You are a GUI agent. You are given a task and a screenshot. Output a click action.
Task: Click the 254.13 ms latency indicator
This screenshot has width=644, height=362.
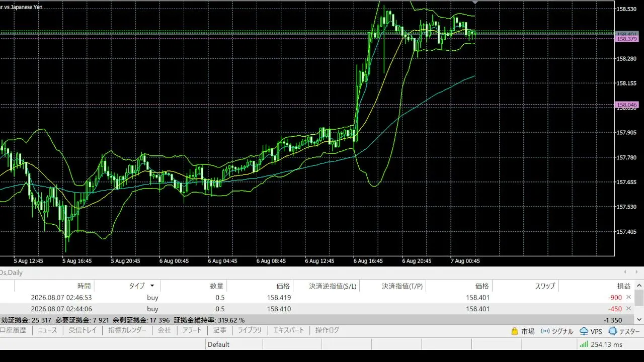(606, 344)
